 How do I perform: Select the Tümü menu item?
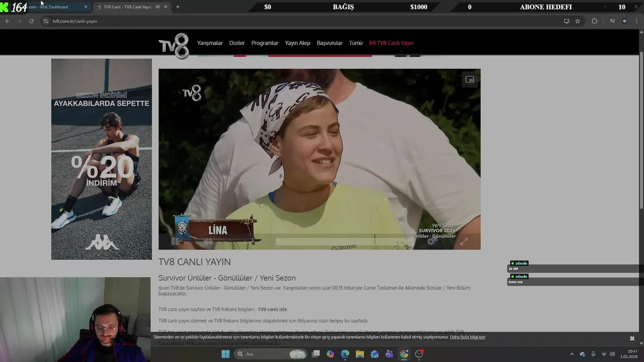pos(356,43)
